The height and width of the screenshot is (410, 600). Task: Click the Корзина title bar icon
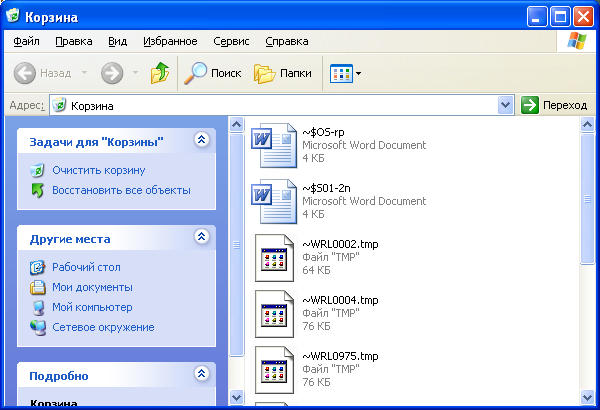click(13, 16)
